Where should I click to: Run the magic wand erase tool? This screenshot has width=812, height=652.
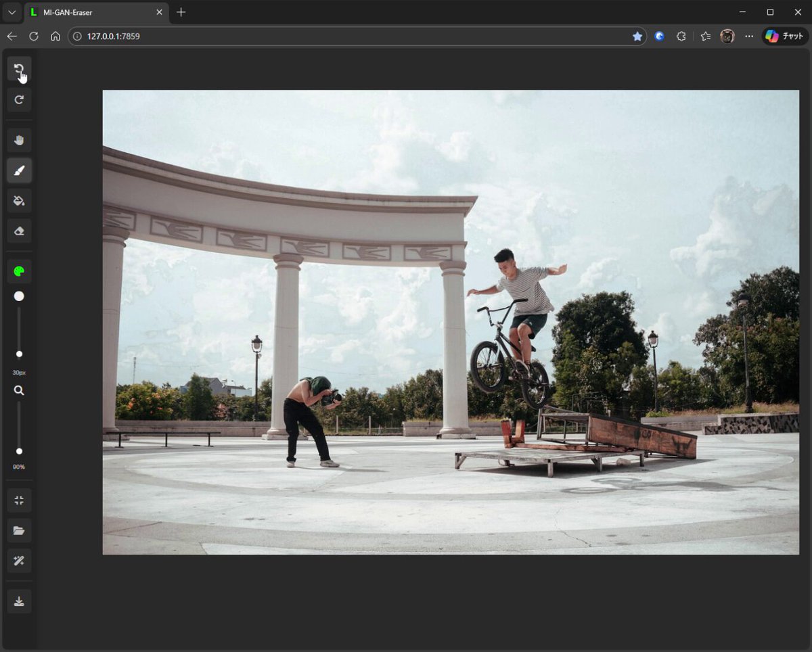[19, 561]
